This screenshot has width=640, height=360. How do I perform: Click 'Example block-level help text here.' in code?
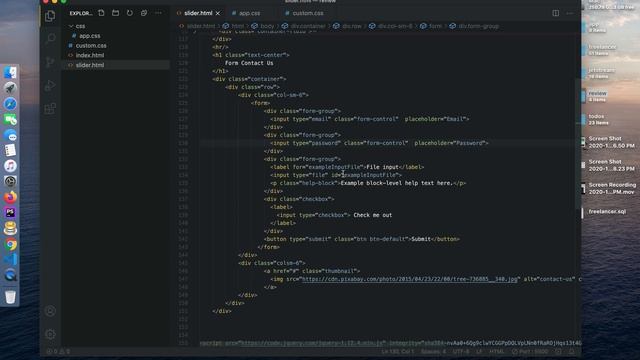click(x=396, y=183)
